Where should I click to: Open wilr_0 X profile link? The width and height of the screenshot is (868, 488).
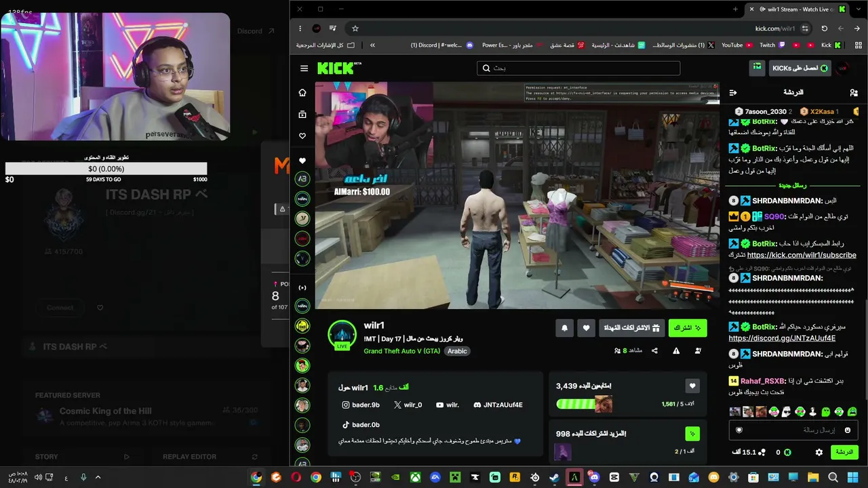pyautogui.click(x=408, y=405)
